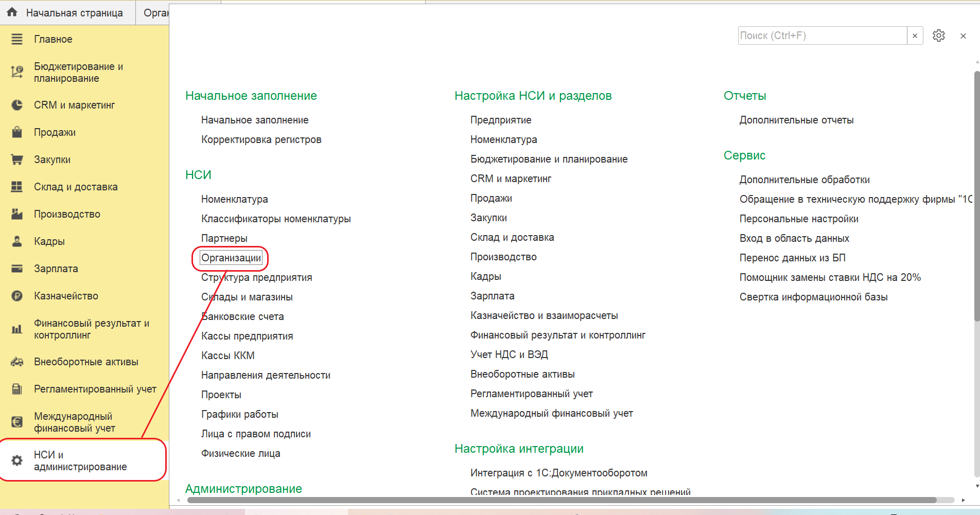Click the Закупки cart icon

coord(17,159)
